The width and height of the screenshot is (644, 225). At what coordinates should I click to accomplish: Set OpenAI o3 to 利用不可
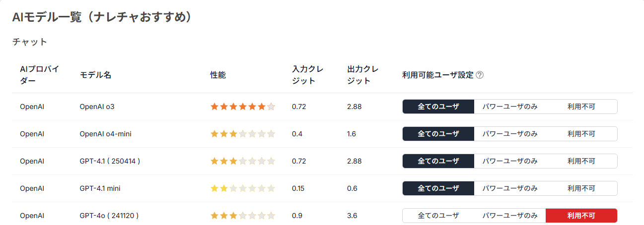point(581,107)
